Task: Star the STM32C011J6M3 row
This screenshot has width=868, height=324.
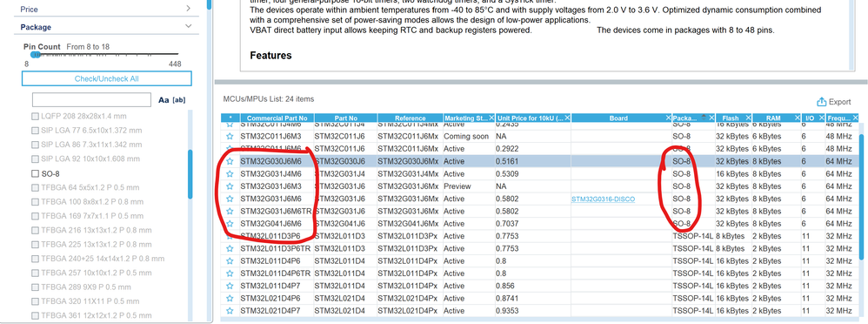Action: 230,137
